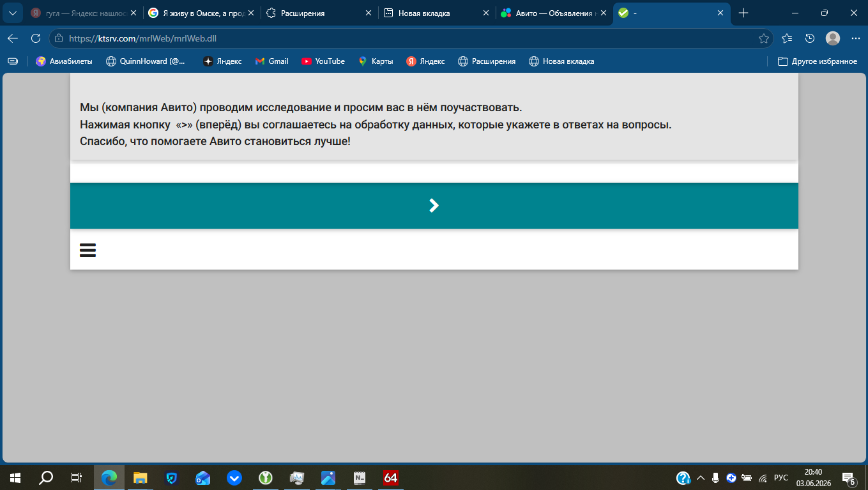
Task: Open Новая вкладка bookmark in favorites bar
Action: click(561, 61)
